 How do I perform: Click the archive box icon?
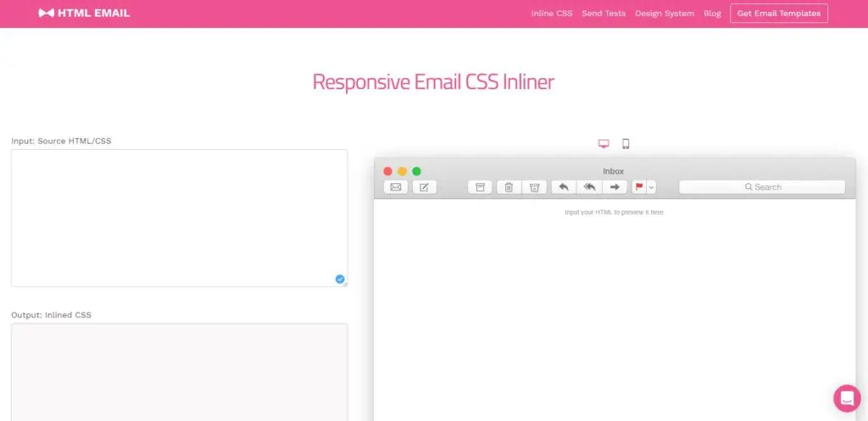480,187
